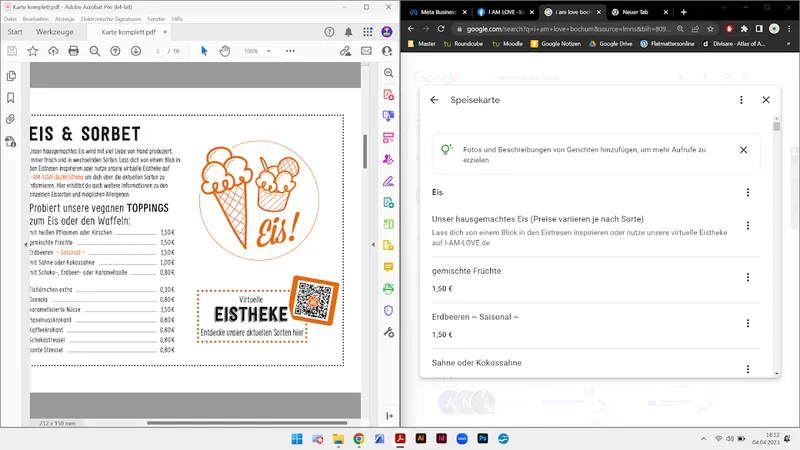
Task: Open the Moodle bookmark in Chrome
Action: click(x=508, y=44)
